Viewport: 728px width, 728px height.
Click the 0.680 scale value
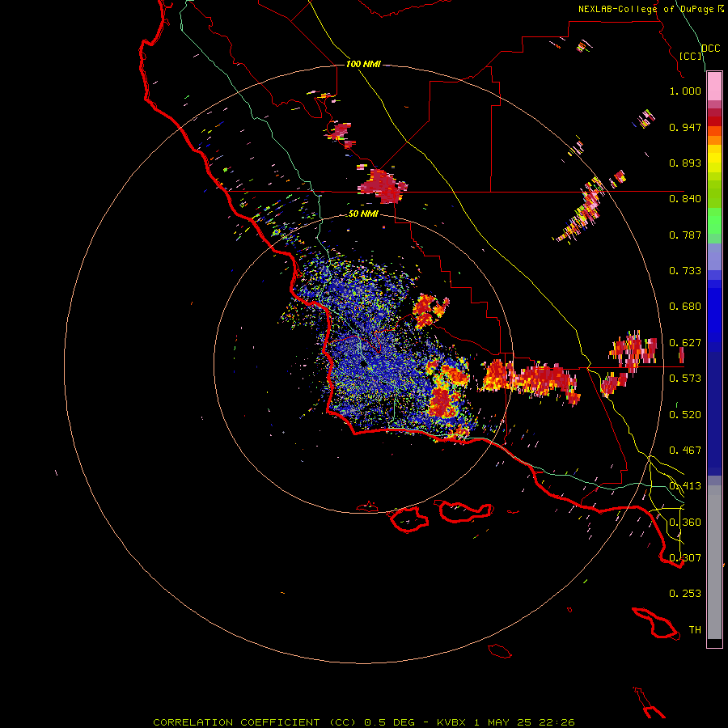pos(685,307)
